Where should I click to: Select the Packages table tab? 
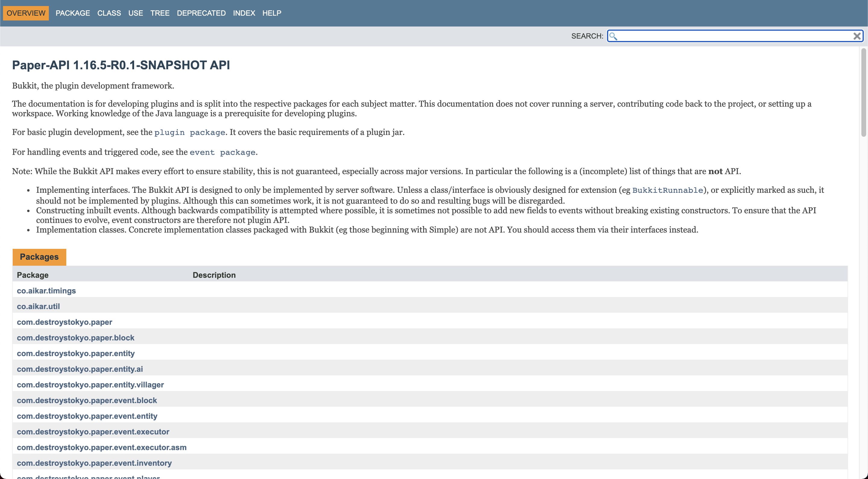[x=39, y=257]
